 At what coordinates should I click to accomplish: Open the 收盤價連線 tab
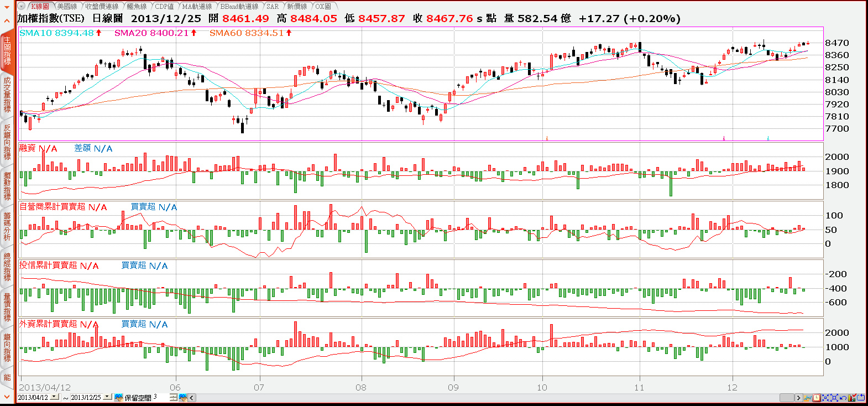(102, 6)
